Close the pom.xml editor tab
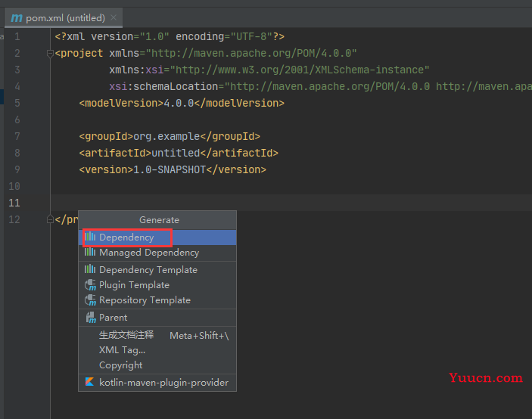The height and width of the screenshot is (419, 532). [114, 17]
